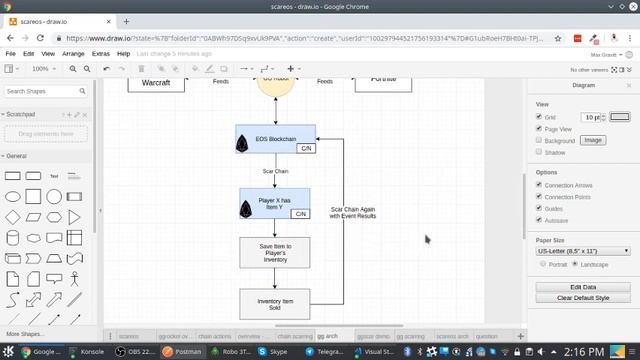The image size is (640, 360).
Task: Enable the Shadow checkbox
Action: click(x=539, y=152)
